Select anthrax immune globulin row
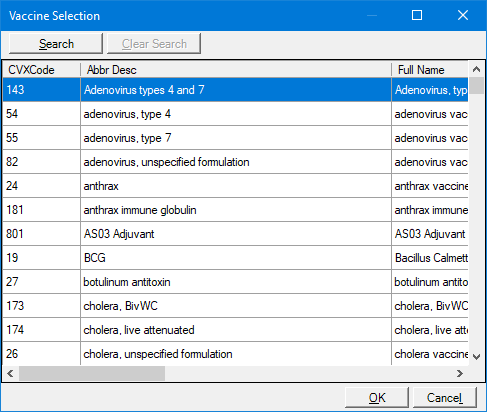 235,210
